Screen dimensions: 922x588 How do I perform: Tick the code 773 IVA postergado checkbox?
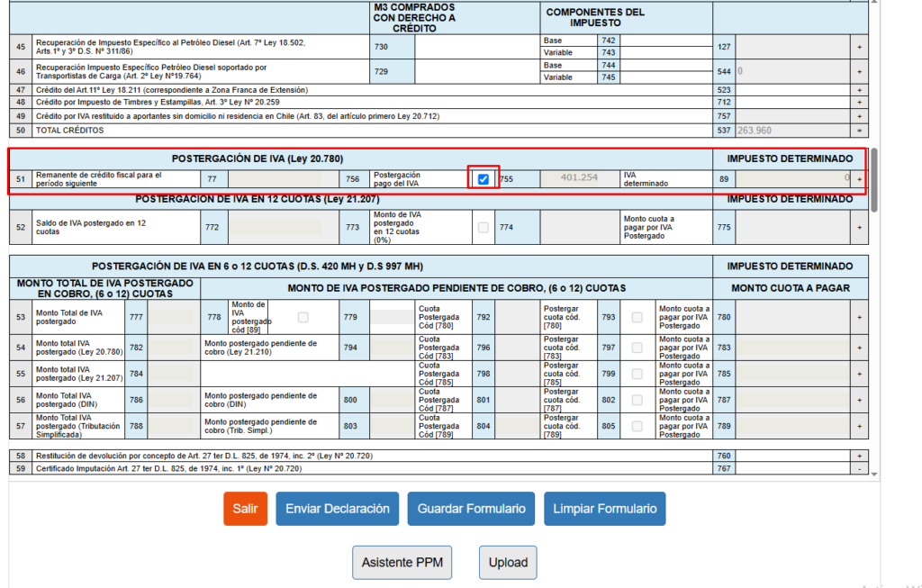484,228
